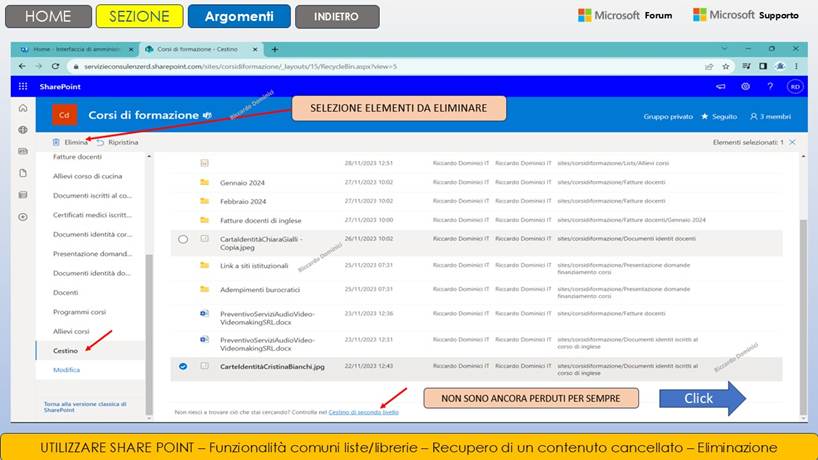This screenshot has height=460, width=818.
Task: Open Allievi corsi in the left navigation
Action: [71, 331]
